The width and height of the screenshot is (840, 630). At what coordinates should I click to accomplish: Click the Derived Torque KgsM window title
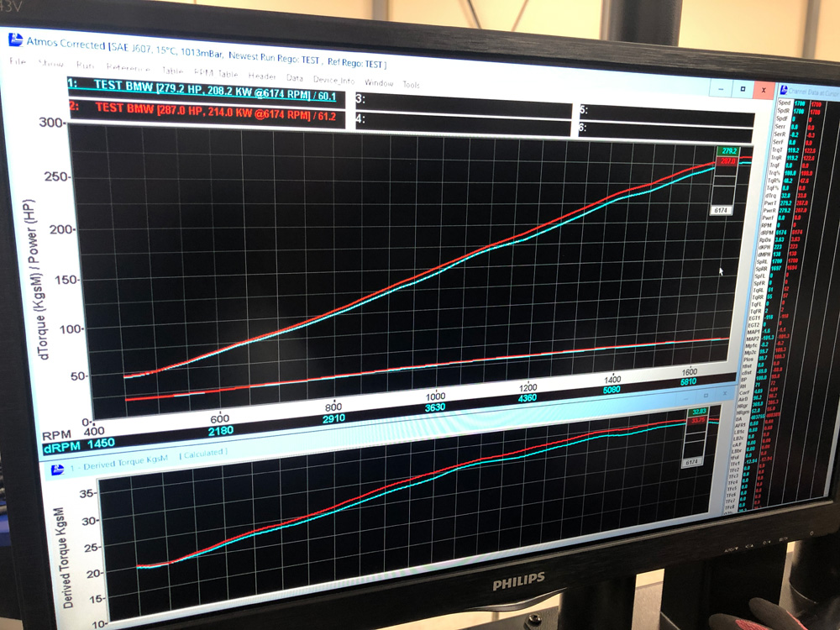click(119, 462)
